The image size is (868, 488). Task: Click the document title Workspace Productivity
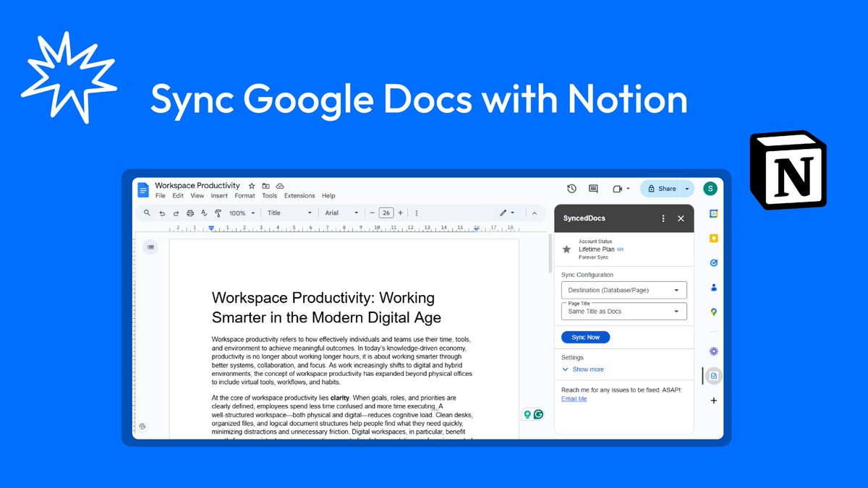197,186
